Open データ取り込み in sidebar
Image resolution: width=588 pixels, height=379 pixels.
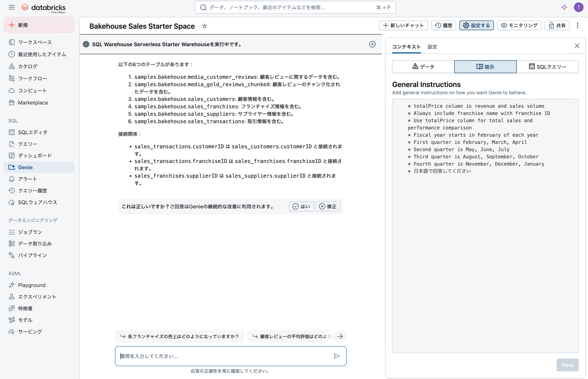[39, 244]
